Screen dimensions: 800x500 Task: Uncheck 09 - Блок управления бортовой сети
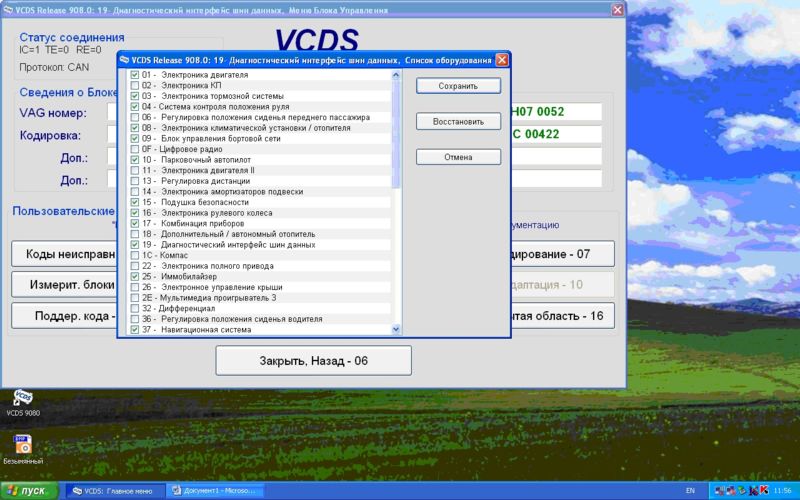pyautogui.click(x=135, y=139)
